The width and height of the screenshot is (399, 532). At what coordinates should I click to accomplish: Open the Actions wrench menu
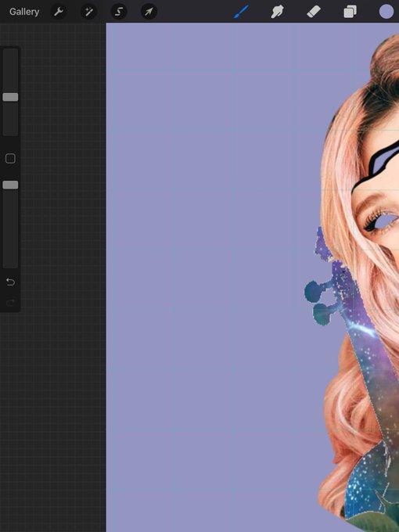59,12
